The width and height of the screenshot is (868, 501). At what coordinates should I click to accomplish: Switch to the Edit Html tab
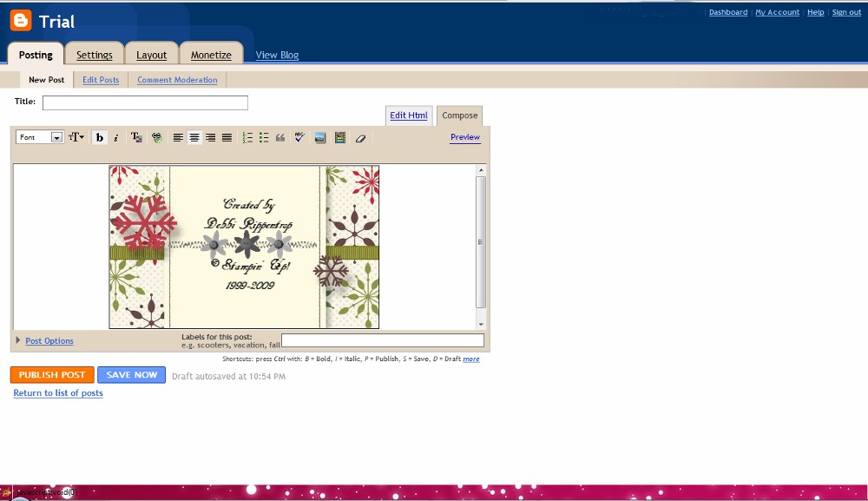coord(409,115)
